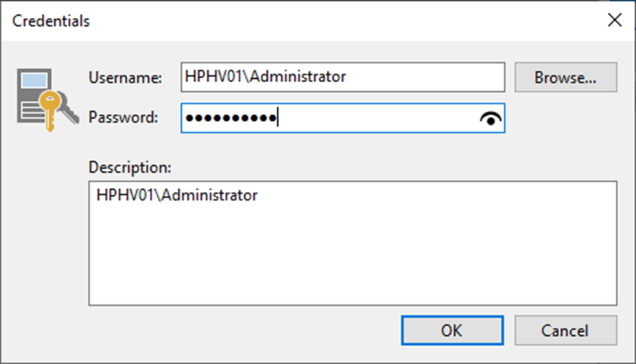Viewport: 636px width, 364px height.
Task: Click inside the Description text area
Action: click(x=353, y=243)
